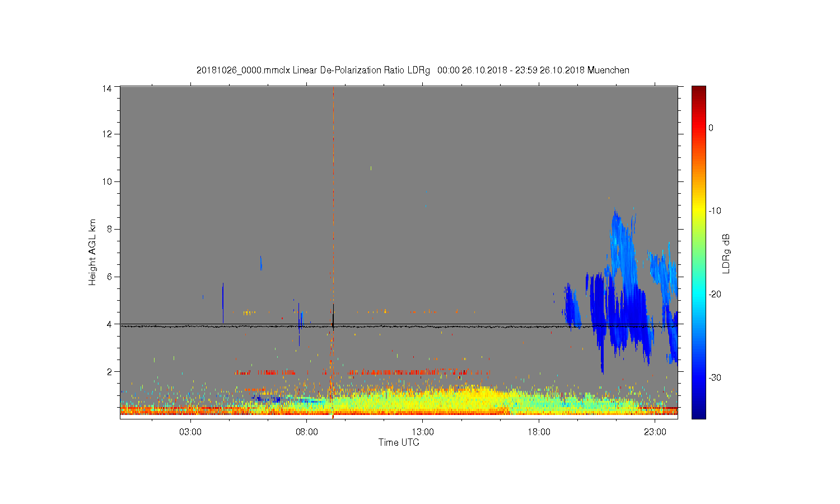This screenshot has height=504, width=840.
Task: Click the plot title text at top
Action: point(413,71)
